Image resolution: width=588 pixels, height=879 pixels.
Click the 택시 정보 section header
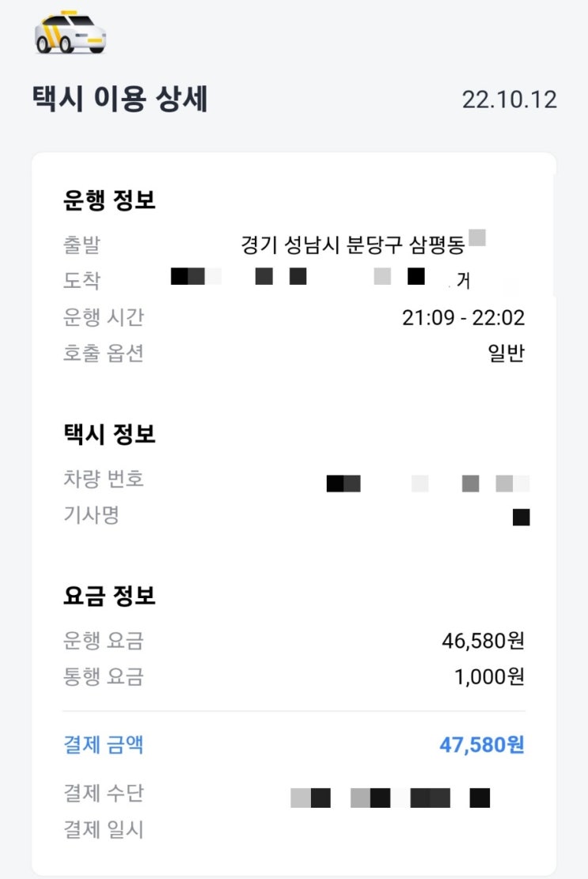[x=109, y=434]
